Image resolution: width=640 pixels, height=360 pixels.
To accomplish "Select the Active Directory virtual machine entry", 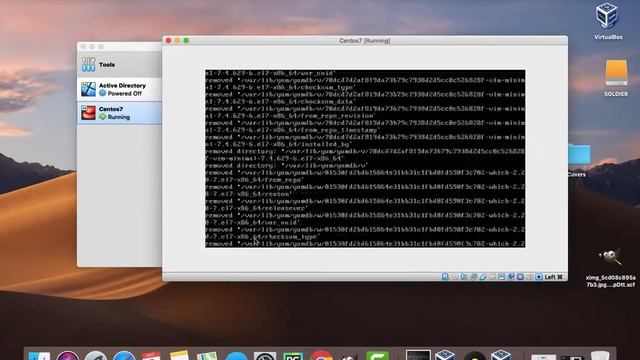I will 119,89.
